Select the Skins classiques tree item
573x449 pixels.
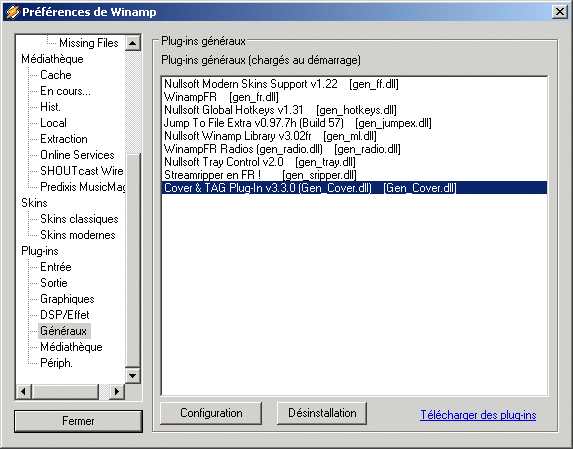click(79, 219)
